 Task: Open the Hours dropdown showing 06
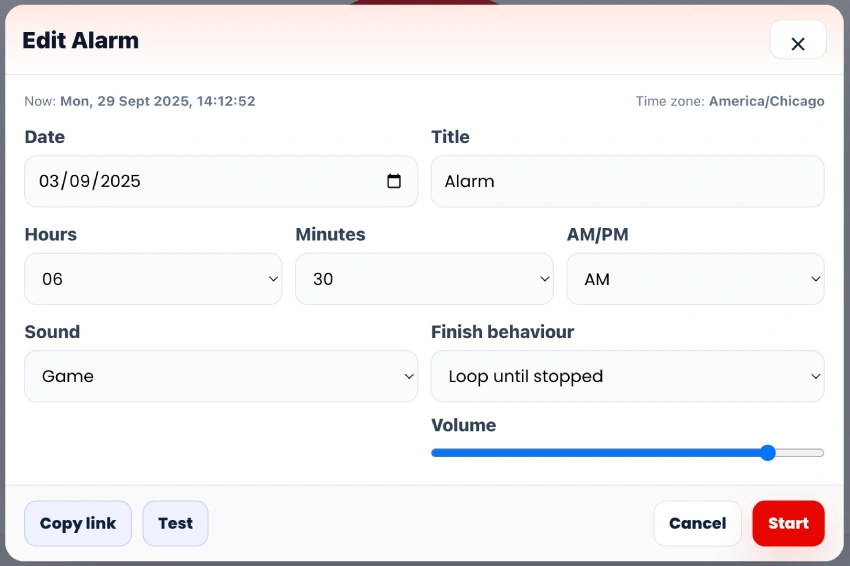[x=153, y=279]
